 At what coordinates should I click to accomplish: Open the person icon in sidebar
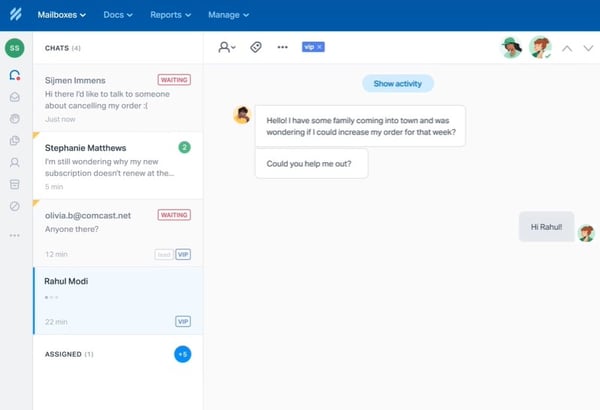[x=15, y=162]
